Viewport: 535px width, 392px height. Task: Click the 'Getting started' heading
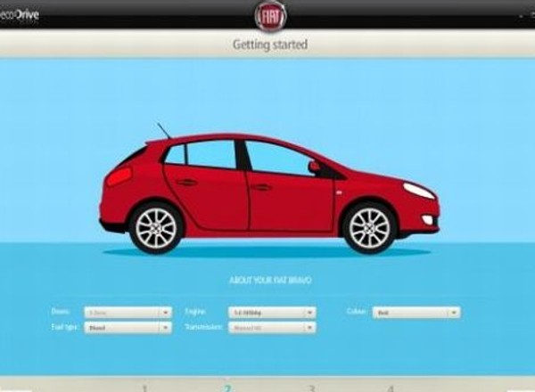[x=270, y=45]
